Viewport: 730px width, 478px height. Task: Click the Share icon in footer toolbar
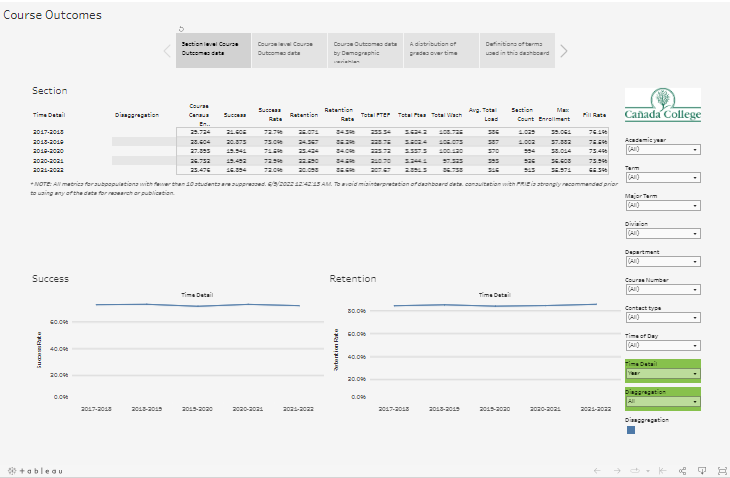click(x=683, y=471)
